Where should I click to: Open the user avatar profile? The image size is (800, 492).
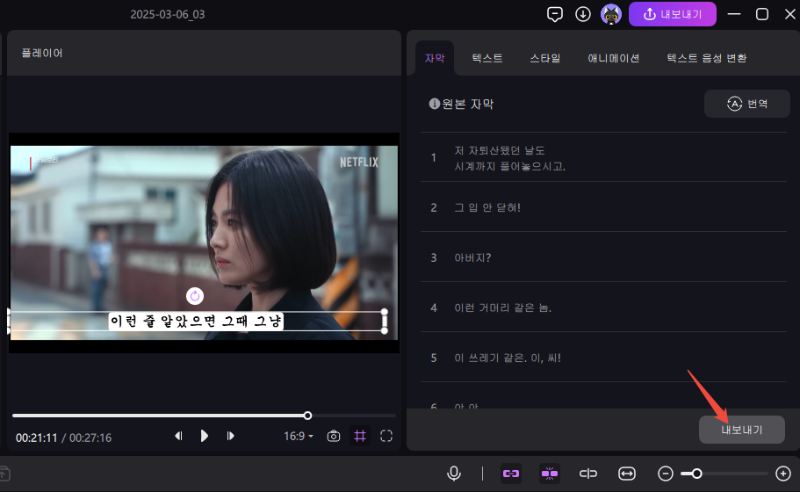611,14
